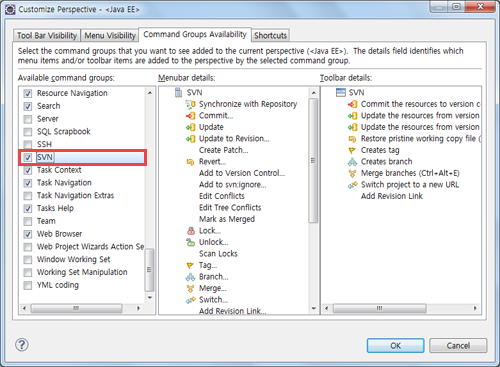Open the Shortcuts tab
This screenshot has height=367, width=500.
click(270, 35)
